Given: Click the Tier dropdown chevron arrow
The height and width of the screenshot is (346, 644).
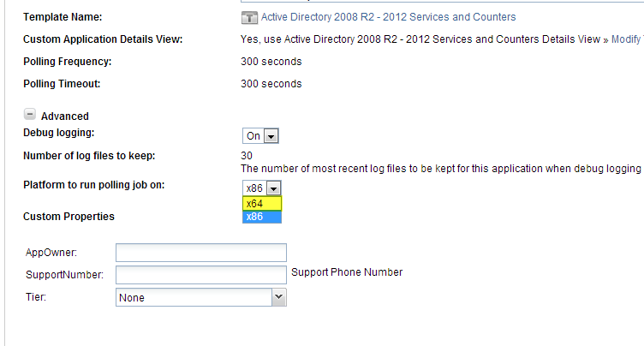Looking at the screenshot, I should click(279, 297).
